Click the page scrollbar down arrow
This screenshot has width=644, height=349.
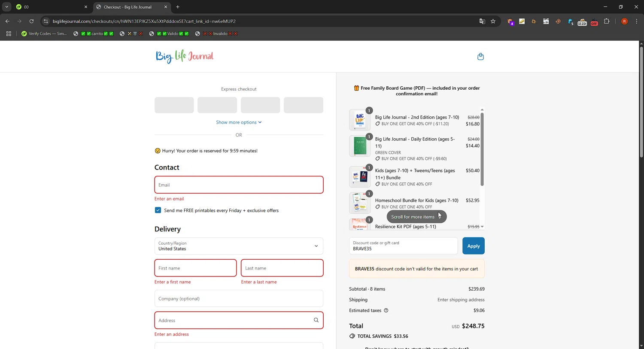tap(641, 346)
